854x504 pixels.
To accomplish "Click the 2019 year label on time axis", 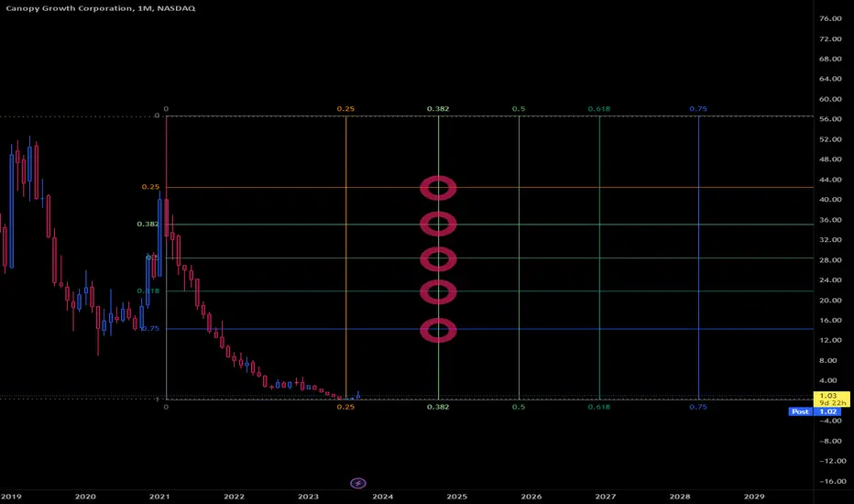I will point(11,497).
